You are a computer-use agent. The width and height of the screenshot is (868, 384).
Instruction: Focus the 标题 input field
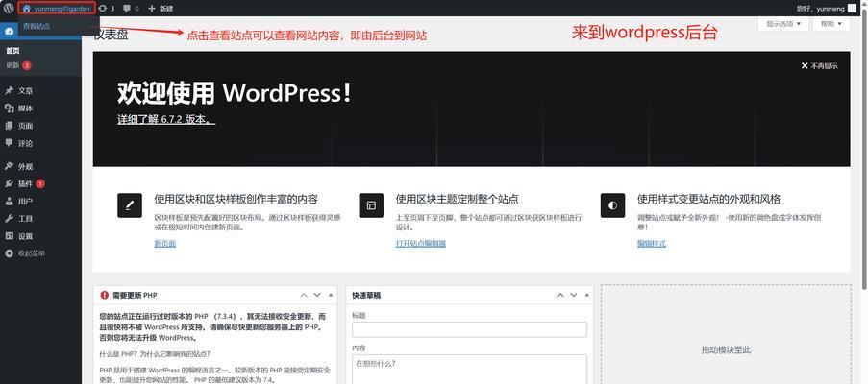(469, 329)
